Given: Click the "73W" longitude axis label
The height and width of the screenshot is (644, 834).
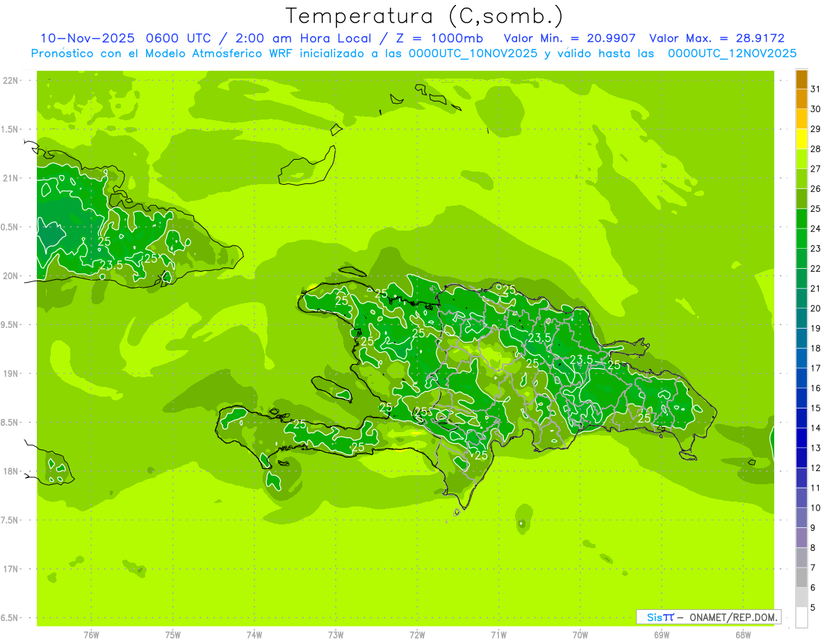Looking at the screenshot, I should coord(336,635).
